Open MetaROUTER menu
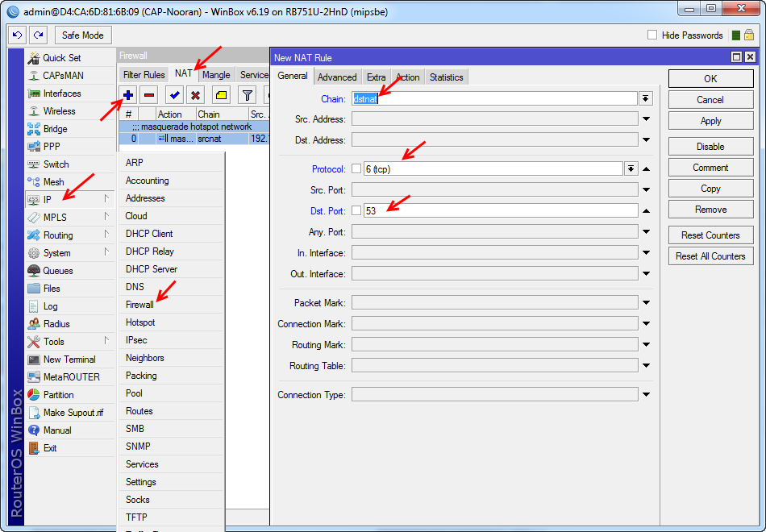Image resolution: width=766 pixels, height=532 pixels. click(71, 377)
